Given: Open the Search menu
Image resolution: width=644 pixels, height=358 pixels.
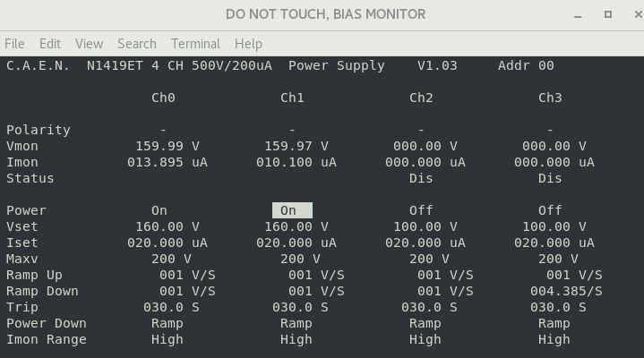Looking at the screenshot, I should pyautogui.click(x=136, y=43).
